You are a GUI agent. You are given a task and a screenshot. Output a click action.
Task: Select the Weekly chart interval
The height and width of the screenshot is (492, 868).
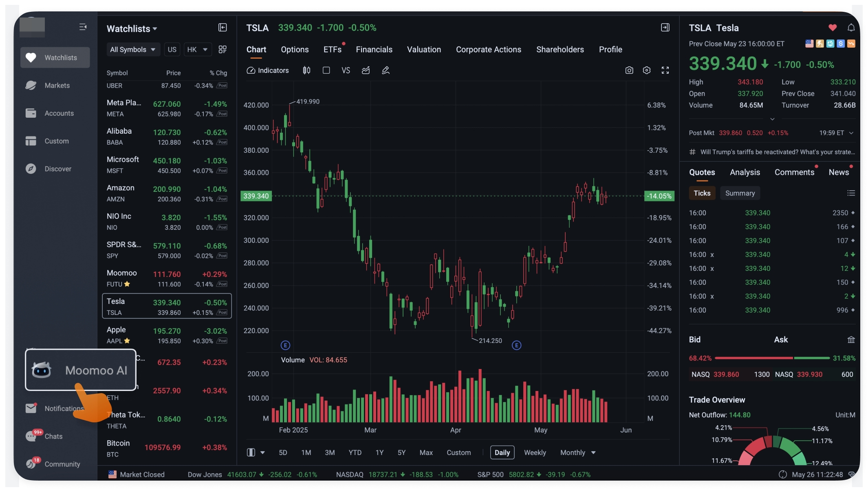click(535, 452)
